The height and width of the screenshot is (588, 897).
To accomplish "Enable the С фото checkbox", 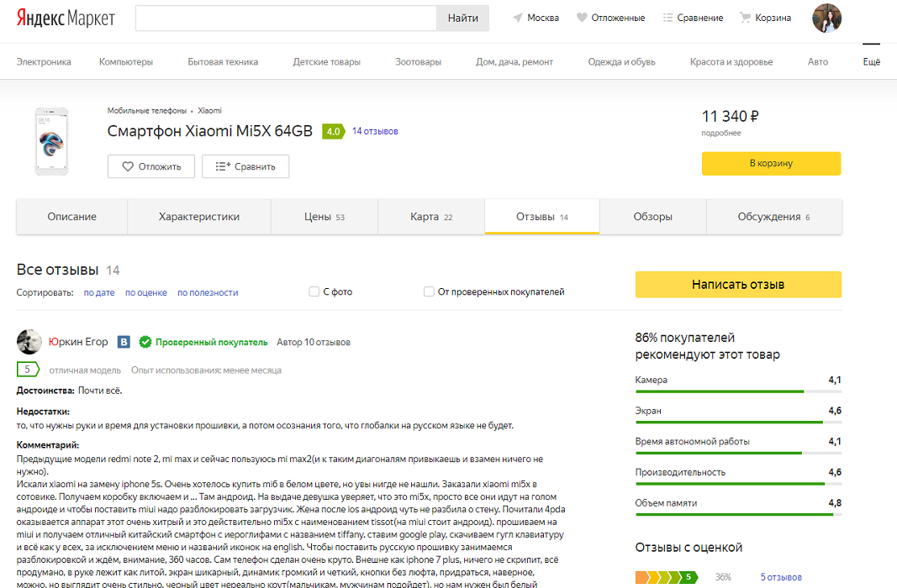I will pyautogui.click(x=314, y=291).
